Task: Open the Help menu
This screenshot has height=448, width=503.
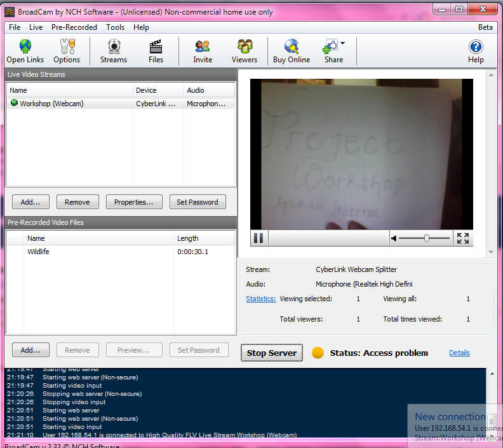Action: 141,27
